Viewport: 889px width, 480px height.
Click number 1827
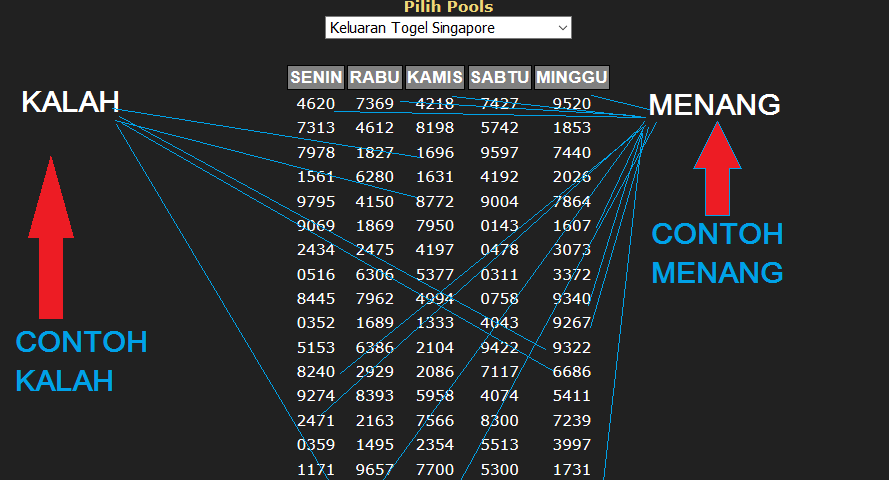point(375,153)
